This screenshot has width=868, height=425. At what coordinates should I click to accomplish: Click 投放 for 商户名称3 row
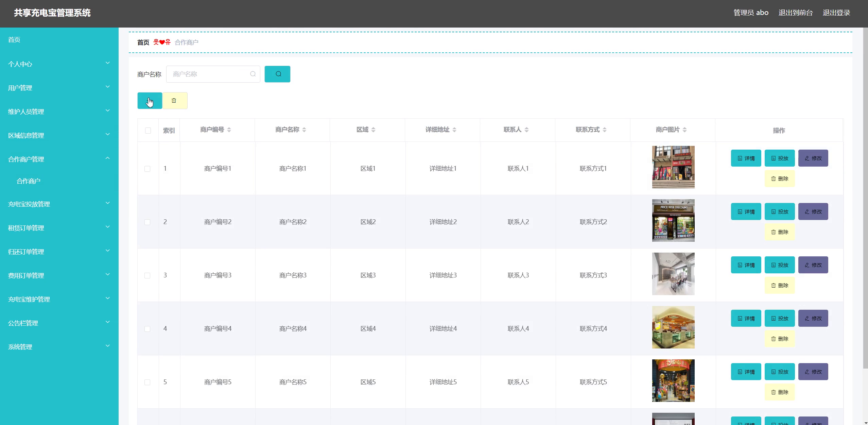coord(780,265)
